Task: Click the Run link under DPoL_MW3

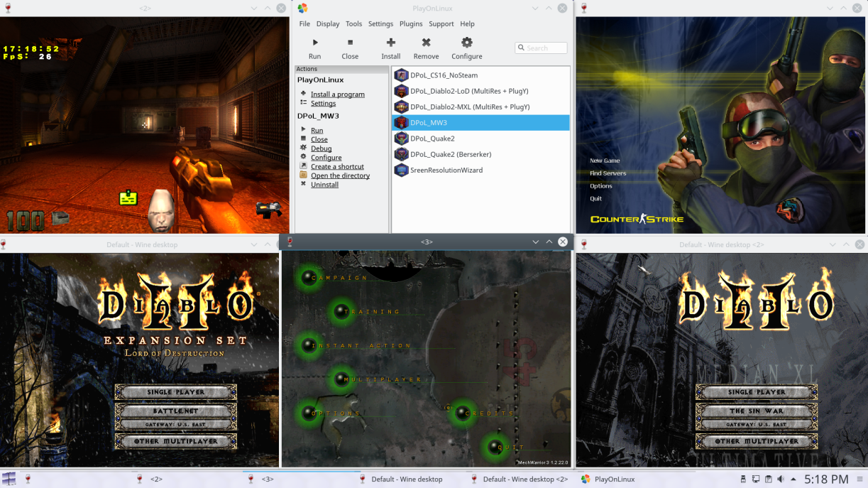Action: click(317, 130)
